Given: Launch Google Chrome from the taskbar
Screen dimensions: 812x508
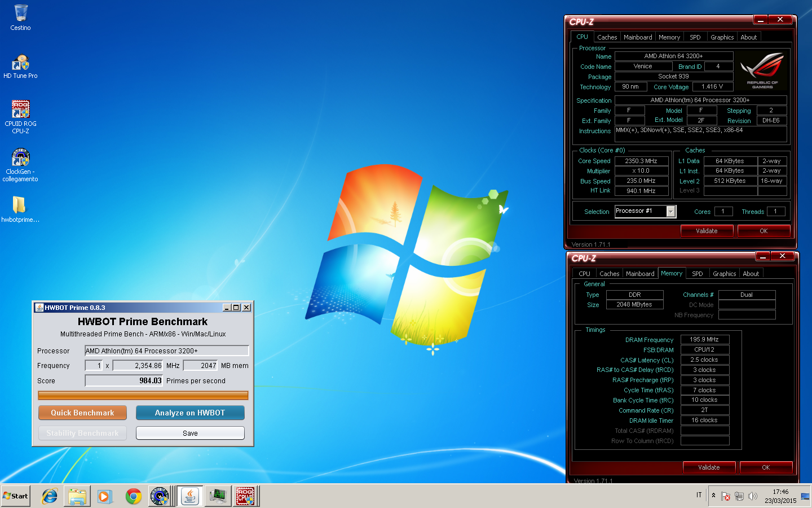Looking at the screenshot, I should tap(134, 496).
